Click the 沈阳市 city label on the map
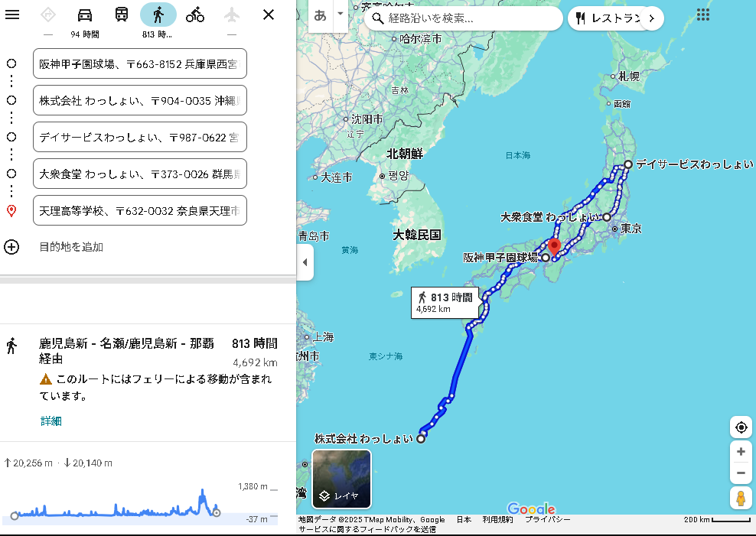 click(x=367, y=119)
